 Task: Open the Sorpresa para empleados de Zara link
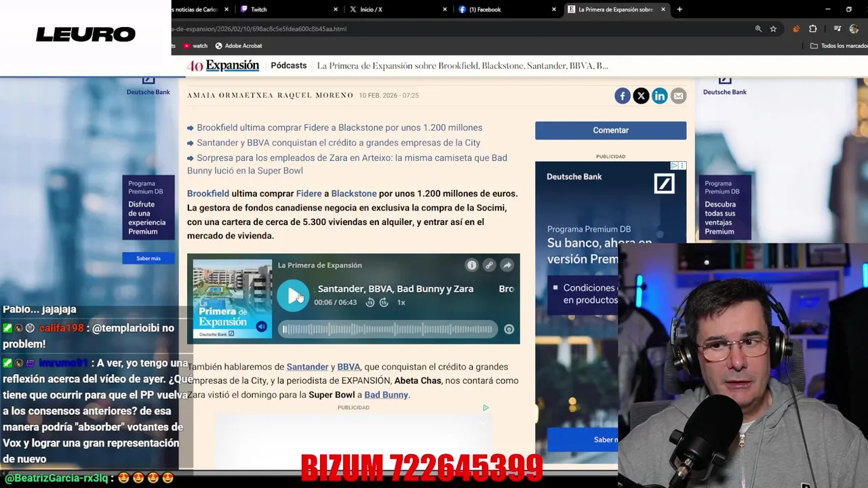coord(347,164)
